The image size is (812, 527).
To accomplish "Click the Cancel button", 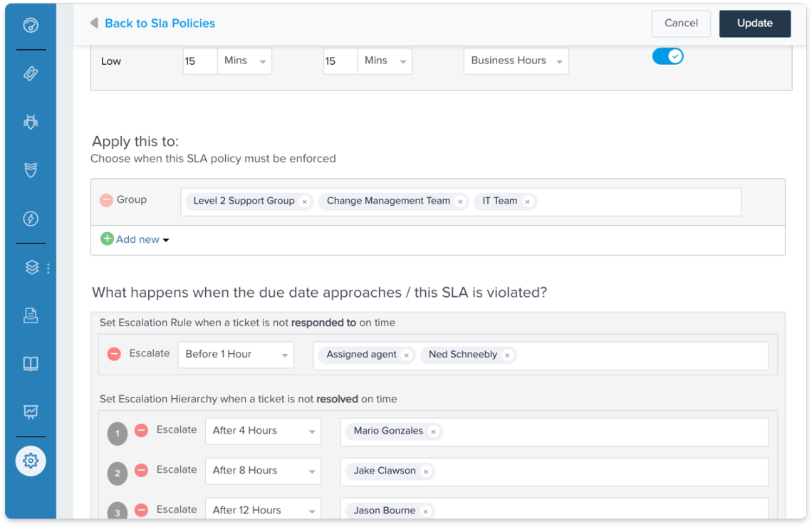I will pos(680,24).
